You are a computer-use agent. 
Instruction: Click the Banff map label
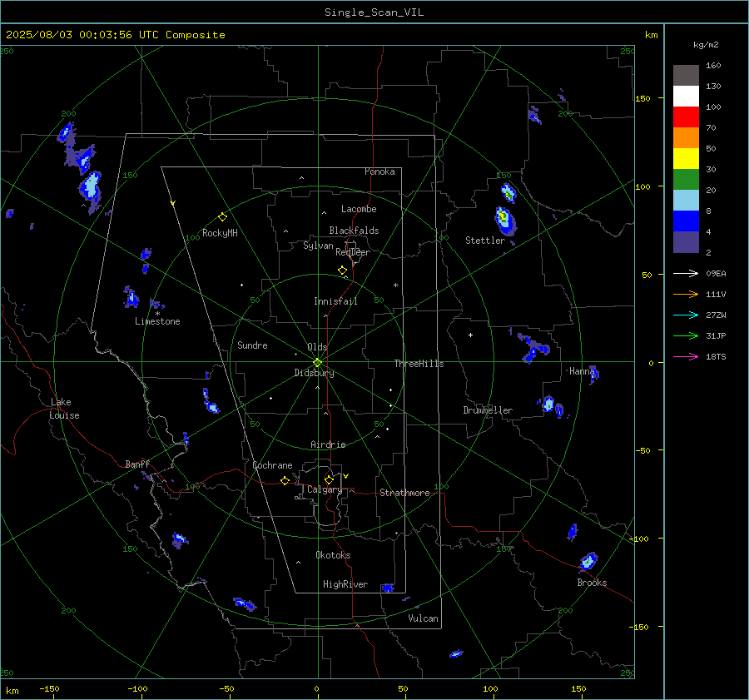[137, 464]
